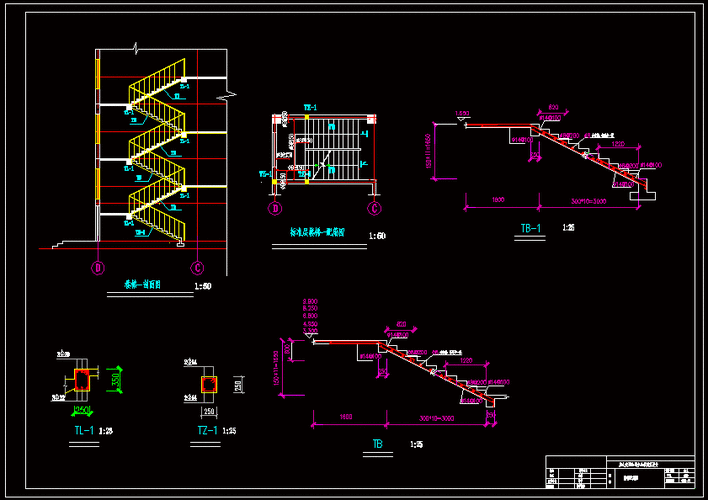The image size is (708, 500).
Task: Click axis bubble C under the stair section
Action: (197, 268)
